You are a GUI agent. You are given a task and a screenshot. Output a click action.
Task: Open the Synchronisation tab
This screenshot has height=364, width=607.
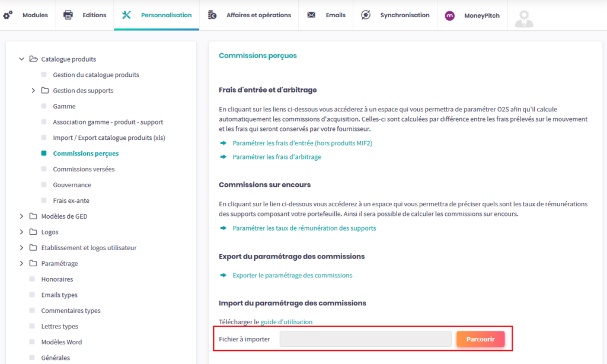point(404,15)
